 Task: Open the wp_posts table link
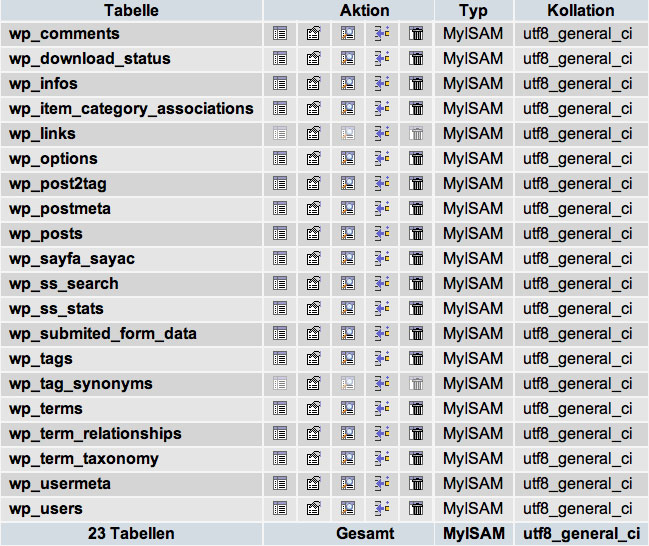[46, 234]
